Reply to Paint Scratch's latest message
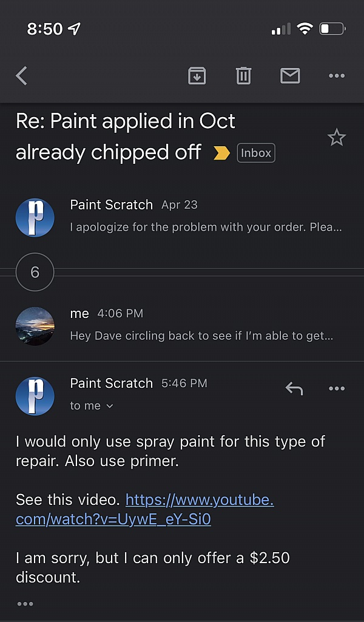The height and width of the screenshot is (622, 364). 294,388
